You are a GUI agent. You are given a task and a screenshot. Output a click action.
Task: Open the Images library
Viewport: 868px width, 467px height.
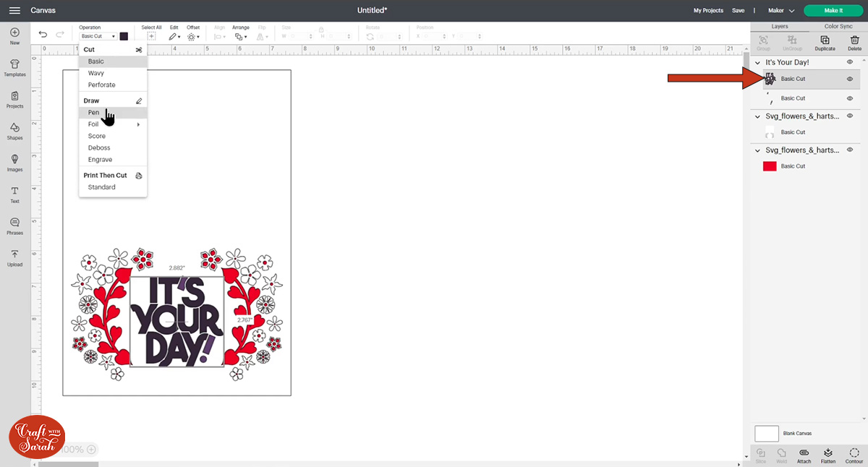pyautogui.click(x=14, y=162)
